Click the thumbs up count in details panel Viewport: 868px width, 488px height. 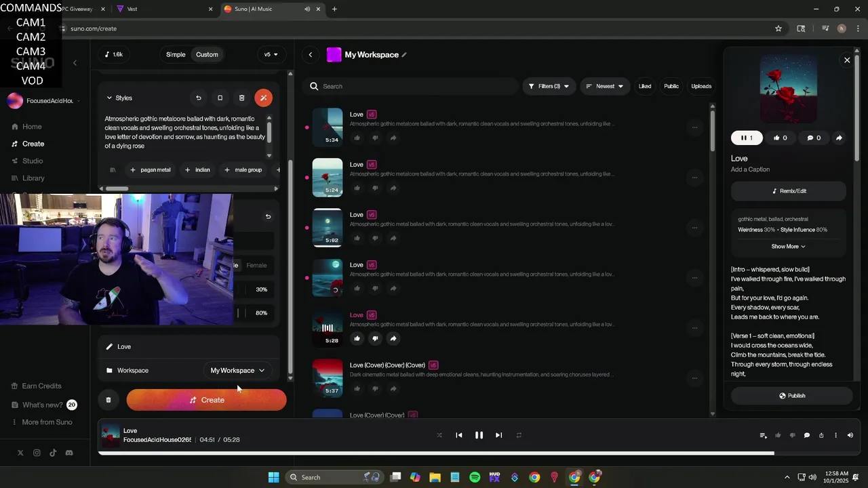[x=780, y=138]
